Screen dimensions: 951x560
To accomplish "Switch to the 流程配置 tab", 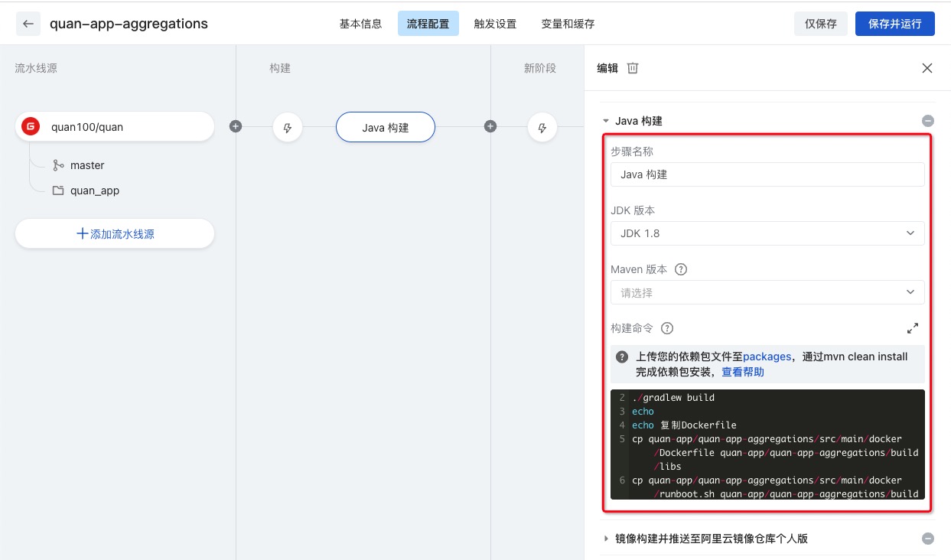I will tap(428, 24).
